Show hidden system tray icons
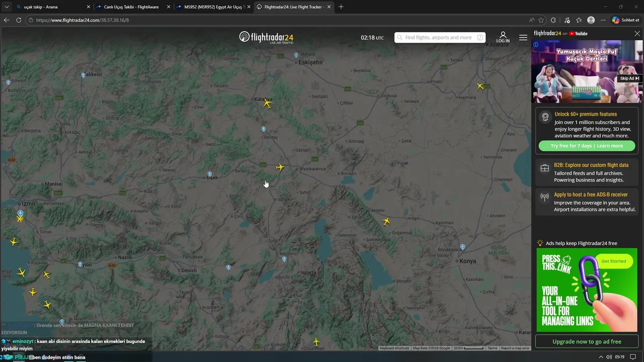Image resolution: width=644 pixels, height=362 pixels. click(600, 357)
